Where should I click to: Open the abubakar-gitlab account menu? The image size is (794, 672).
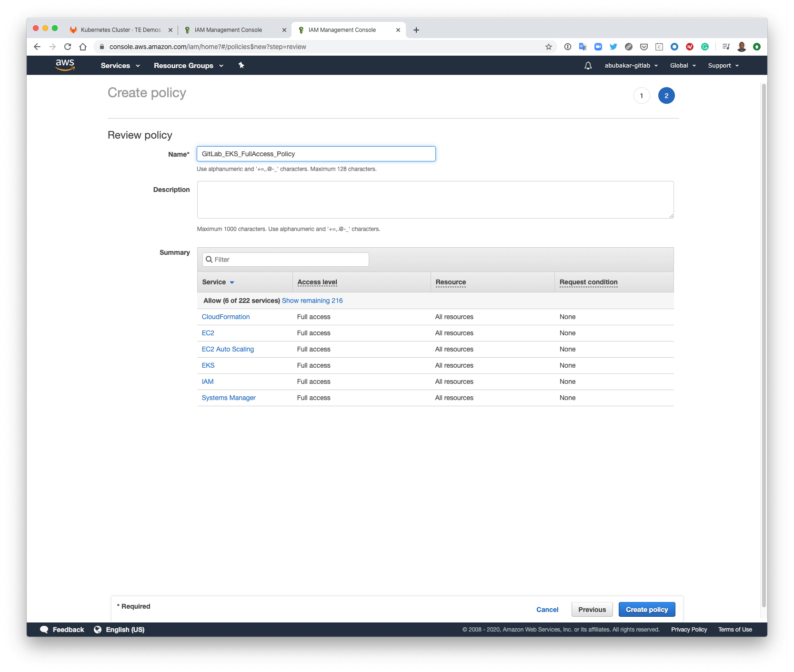pos(630,65)
